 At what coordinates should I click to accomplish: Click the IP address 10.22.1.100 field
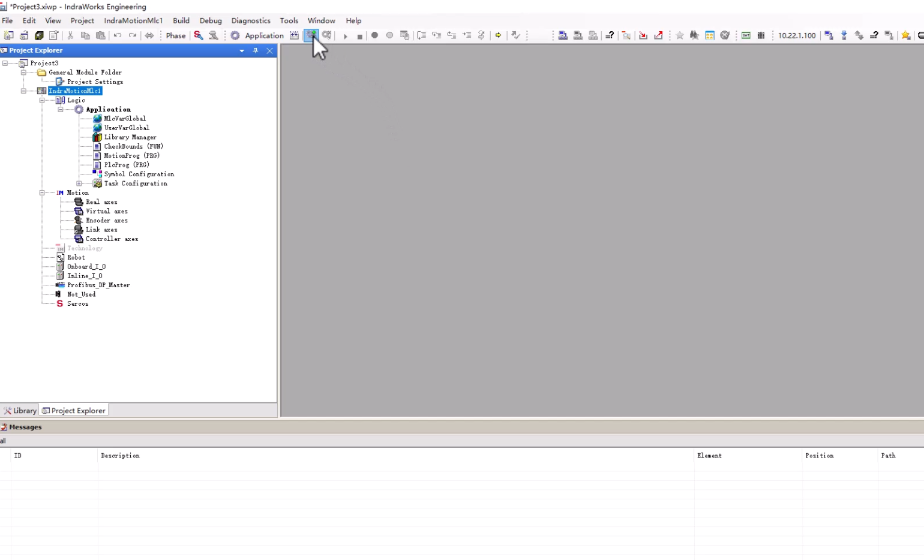pos(797,35)
